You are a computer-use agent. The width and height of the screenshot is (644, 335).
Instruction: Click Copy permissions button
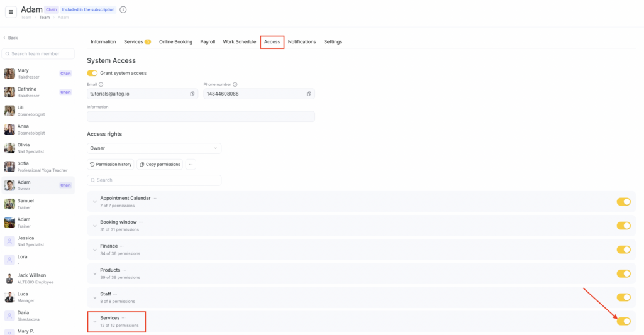click(160, 164)
